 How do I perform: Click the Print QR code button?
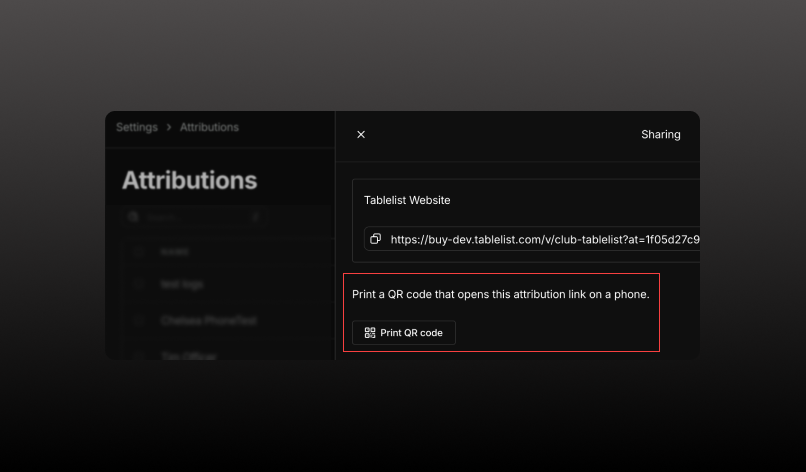point(404,333)
